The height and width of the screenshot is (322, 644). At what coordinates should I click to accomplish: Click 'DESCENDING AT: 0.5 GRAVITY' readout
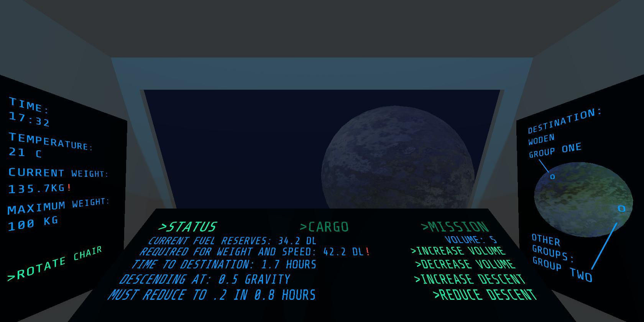point(205,279)
